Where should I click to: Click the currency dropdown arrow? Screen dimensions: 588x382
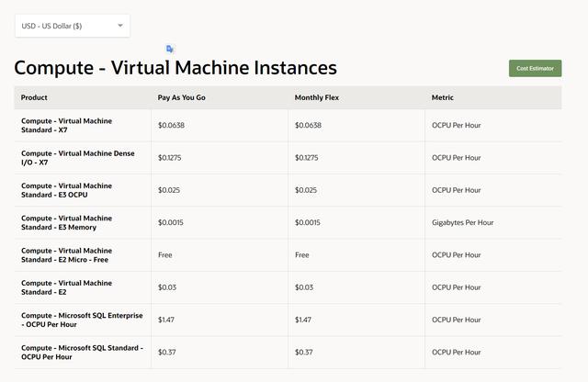[x=120, y=26]
